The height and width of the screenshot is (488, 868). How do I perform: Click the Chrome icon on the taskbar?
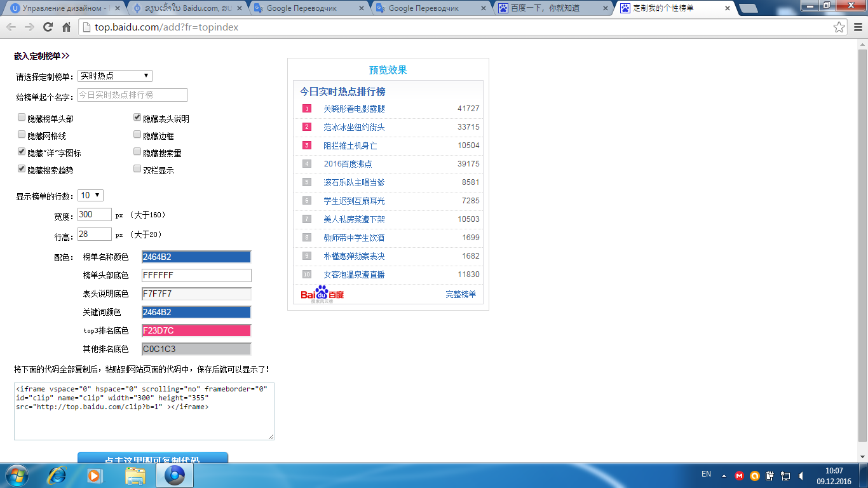tap(174, 475)
